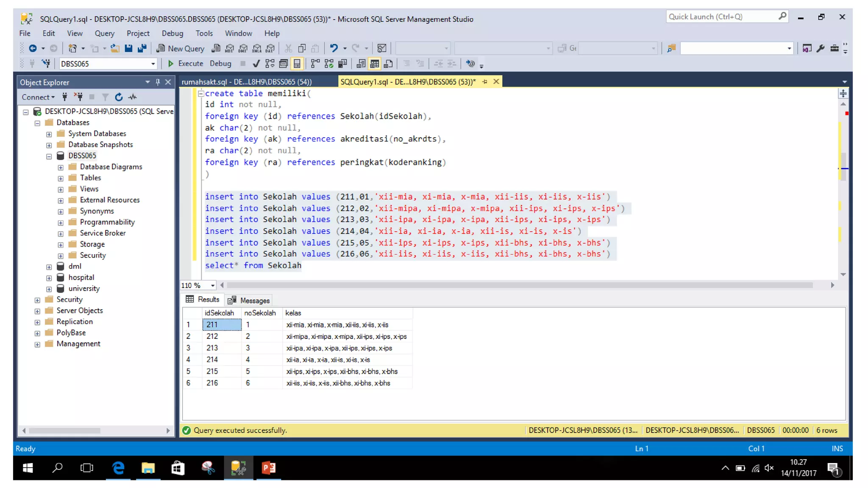Toggle Results to Text icon
Viewport: 868px width, 488px height.
[361, 64]
